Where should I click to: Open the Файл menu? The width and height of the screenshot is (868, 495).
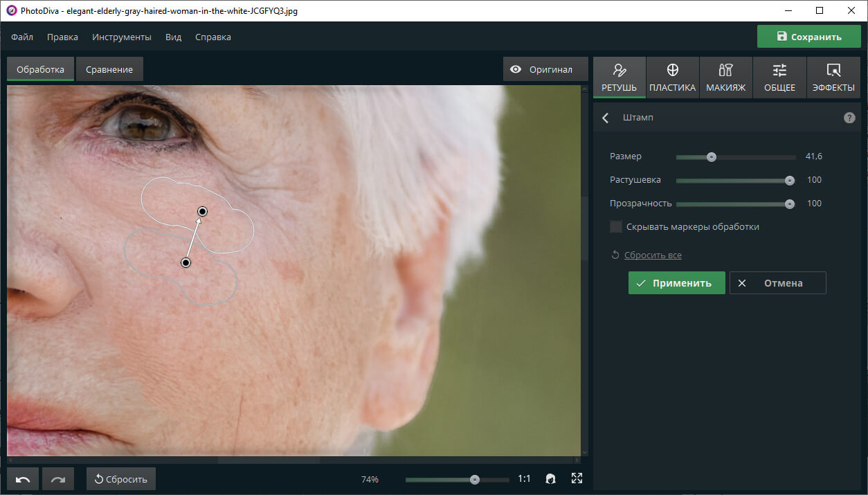point(22,37)
